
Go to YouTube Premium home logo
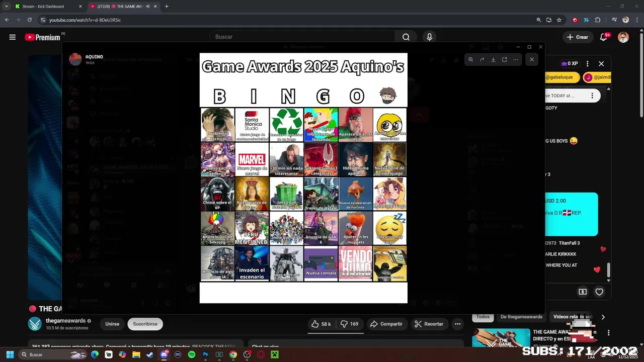coord(42,37)
